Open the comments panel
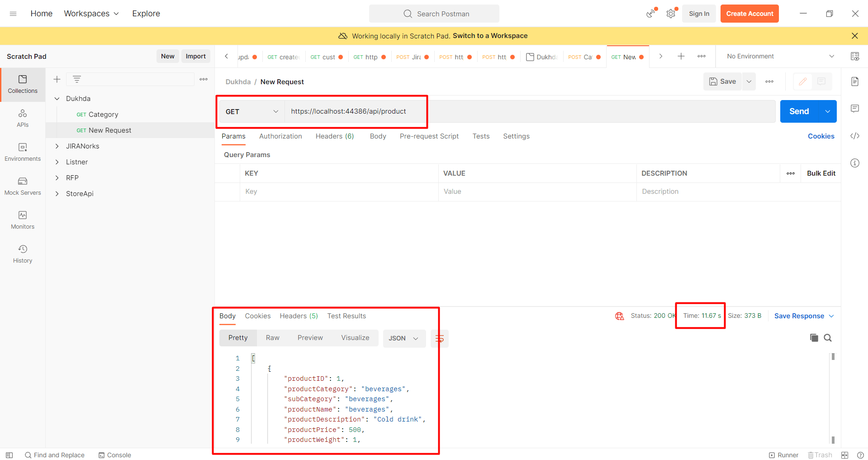The height and width of the screenshot is (460, 868). point(855,109)
